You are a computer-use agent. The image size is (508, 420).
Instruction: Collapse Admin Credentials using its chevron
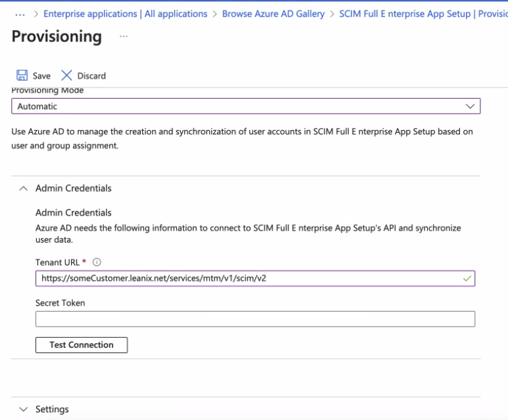(x=24, y=189)
